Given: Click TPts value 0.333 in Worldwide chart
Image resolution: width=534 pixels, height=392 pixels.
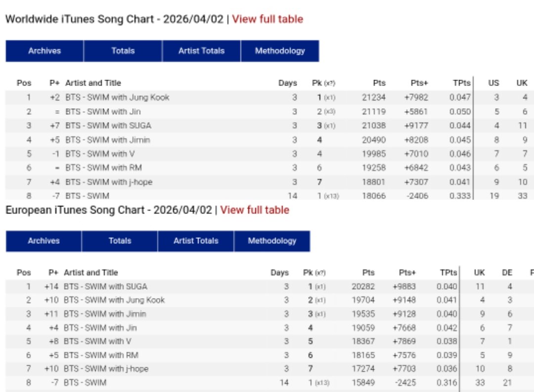Looking at the screenshot, I should tap(460, 196).
